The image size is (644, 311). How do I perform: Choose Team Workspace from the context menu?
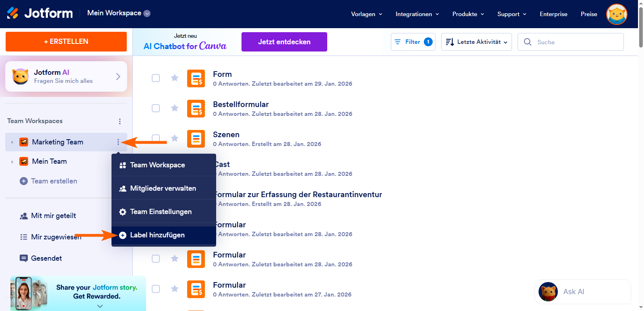[164, 165]
